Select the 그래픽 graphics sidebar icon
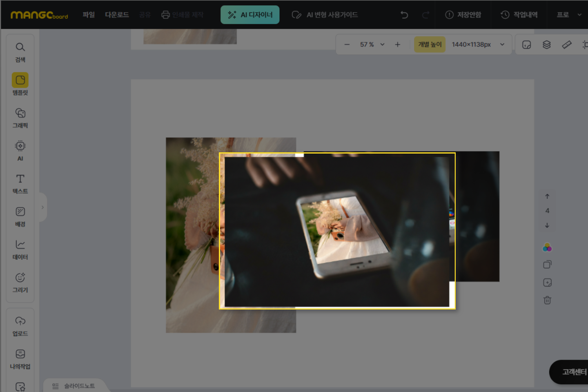Image resolution: width=588 pixels, height=392 pixels. (20, 118)
